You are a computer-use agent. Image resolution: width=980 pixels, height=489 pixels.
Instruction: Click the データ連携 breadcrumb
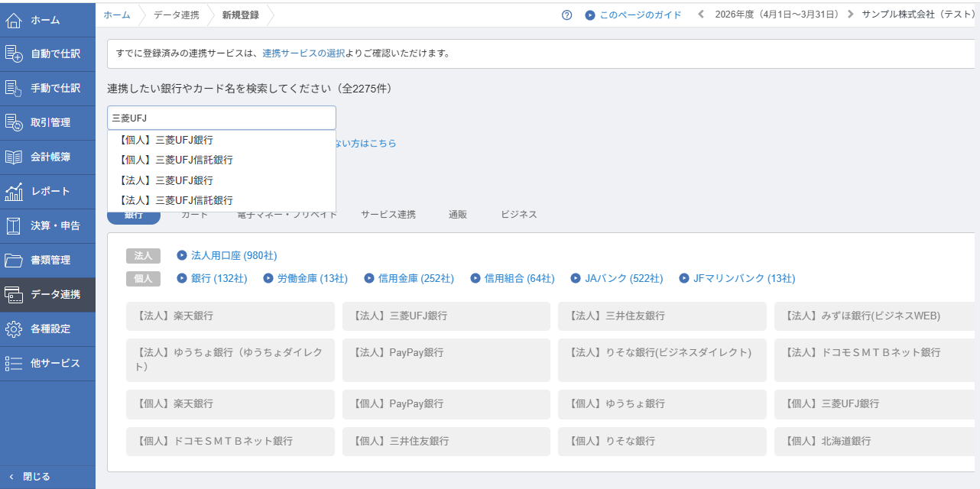click(176, 15)
